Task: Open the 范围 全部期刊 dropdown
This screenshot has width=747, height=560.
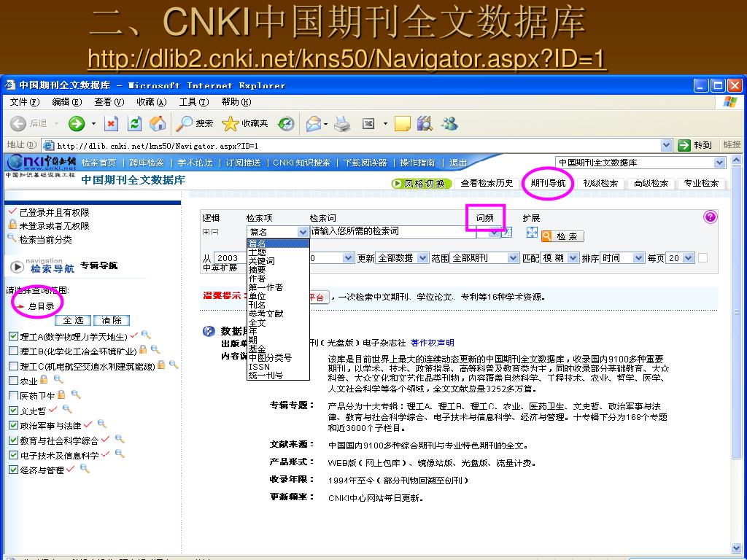Action: click(x=484, y=257)
